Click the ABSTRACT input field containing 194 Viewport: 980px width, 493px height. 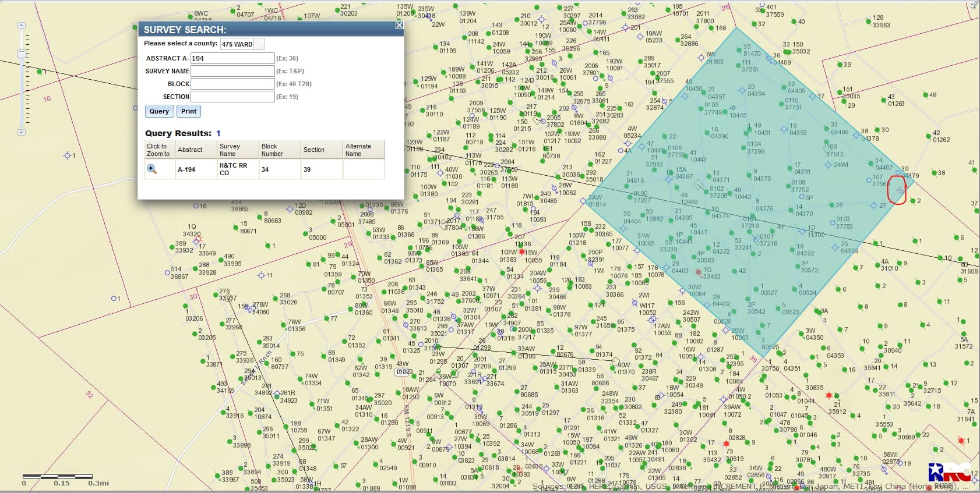[232, 58]
